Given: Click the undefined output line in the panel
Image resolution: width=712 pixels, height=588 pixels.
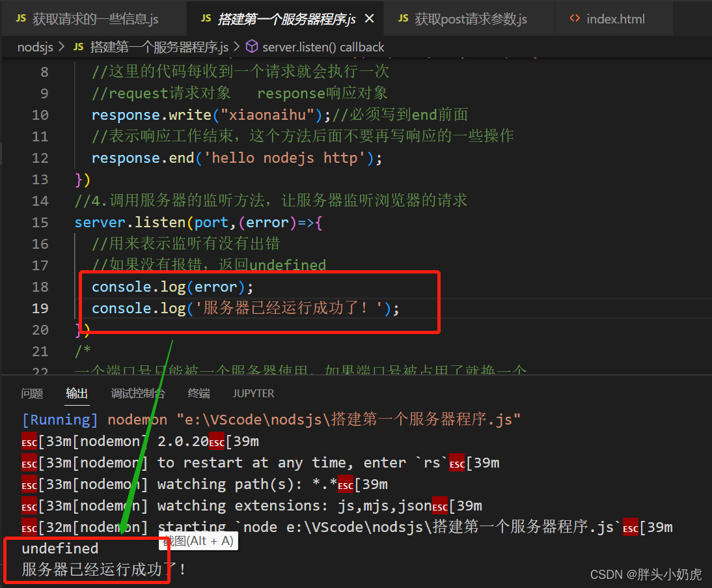Looking at the screenshot, I should (x=60, y=548).
